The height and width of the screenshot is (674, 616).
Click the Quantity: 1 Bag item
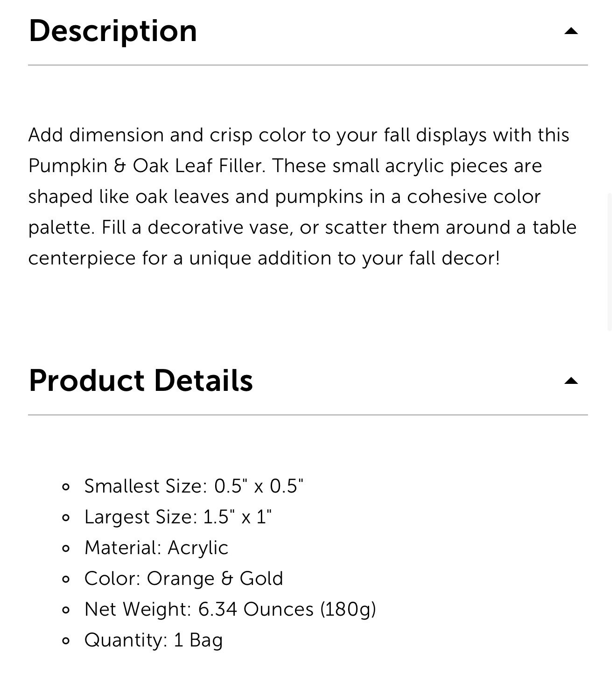154,640
